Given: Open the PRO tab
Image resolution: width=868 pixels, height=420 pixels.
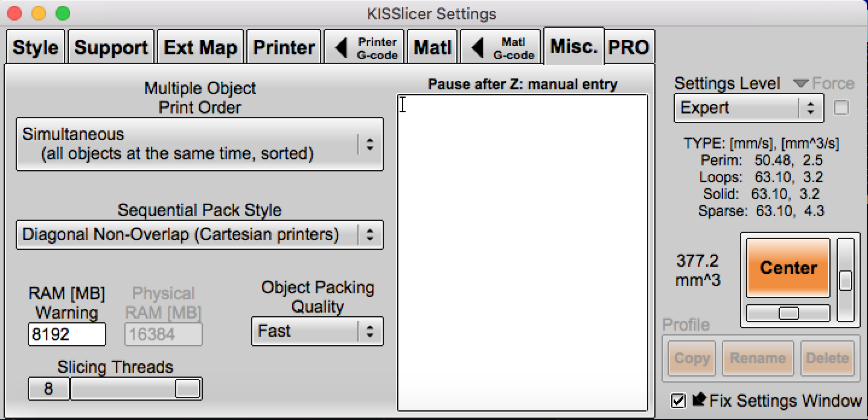Looking at the screenshot, I should click(629, 48).
